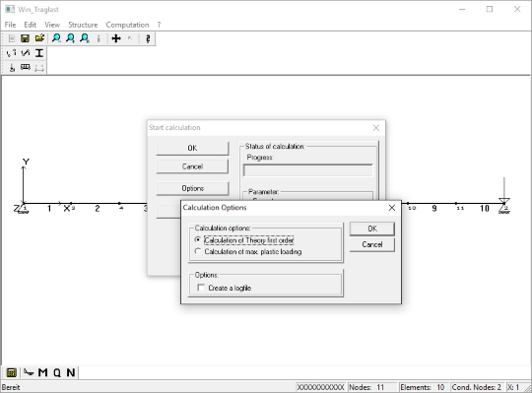Open the View menu

point(52,25)
